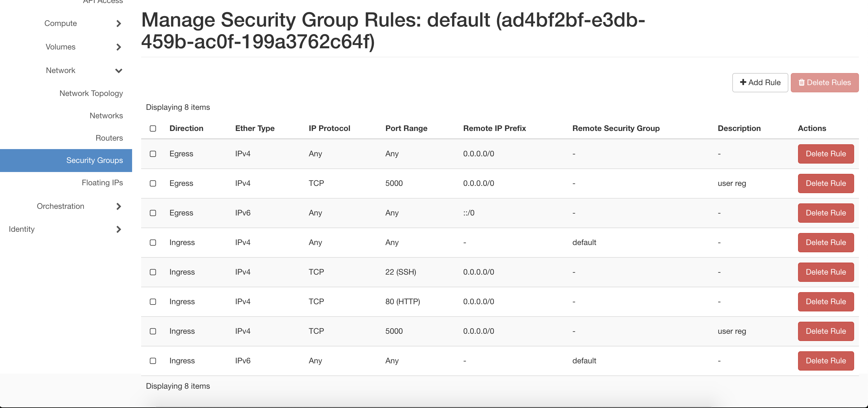Delete the first Egress IPv4 Any rule

click(825, 154)
